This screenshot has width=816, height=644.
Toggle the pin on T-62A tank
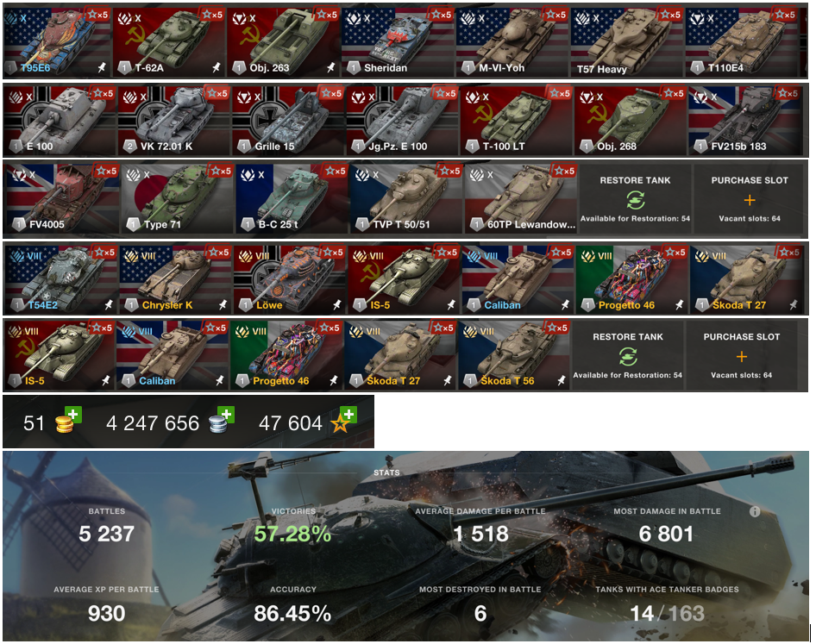(217, 67)
